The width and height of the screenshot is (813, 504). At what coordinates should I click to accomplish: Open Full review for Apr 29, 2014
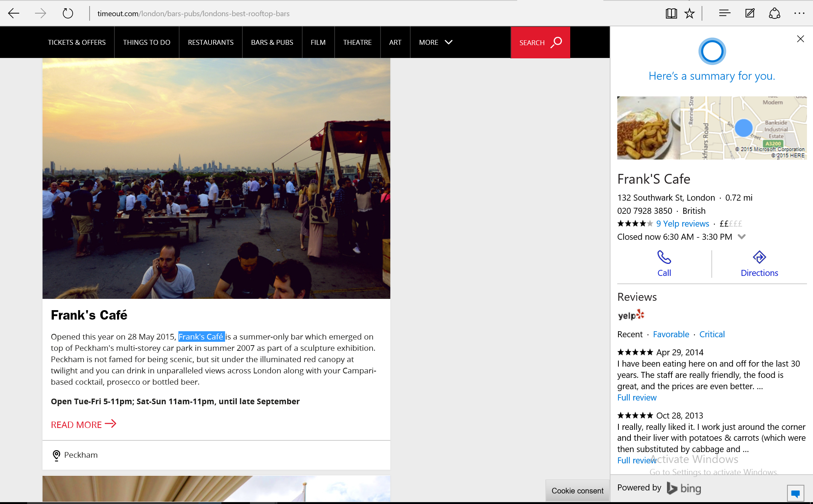tap(637, 397)
